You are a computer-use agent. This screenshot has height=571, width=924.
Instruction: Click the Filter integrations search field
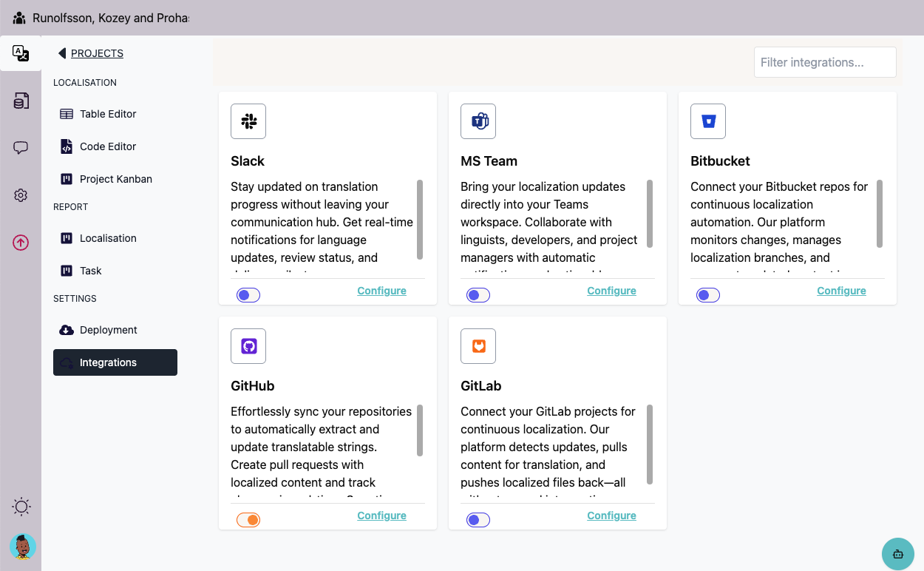825,62
